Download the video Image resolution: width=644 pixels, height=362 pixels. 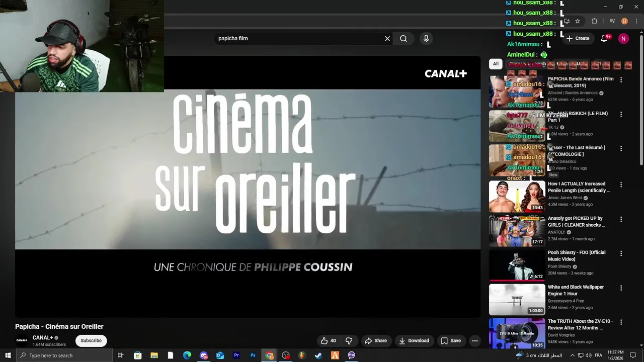point(414,340)
